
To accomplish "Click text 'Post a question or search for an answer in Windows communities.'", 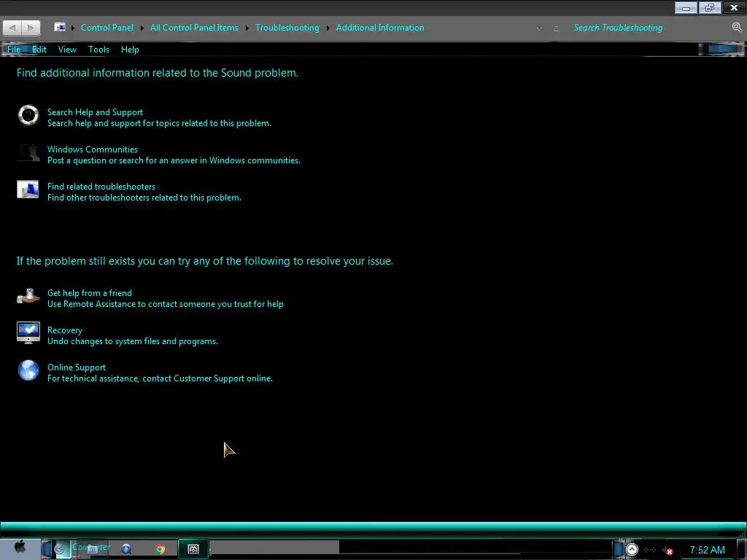I will coord(174,160).
